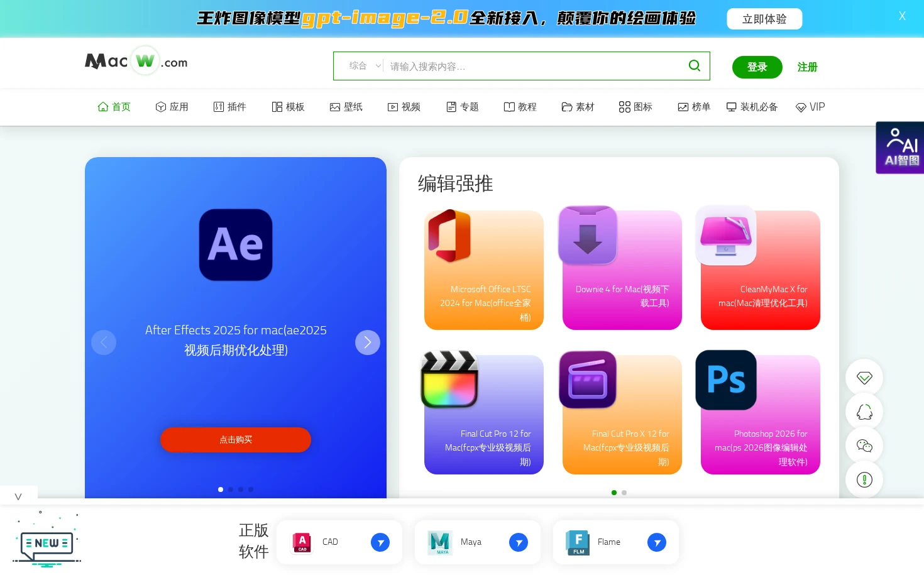
Task: Open the CleanMyMac X app icon
Action: pos(726,235)
